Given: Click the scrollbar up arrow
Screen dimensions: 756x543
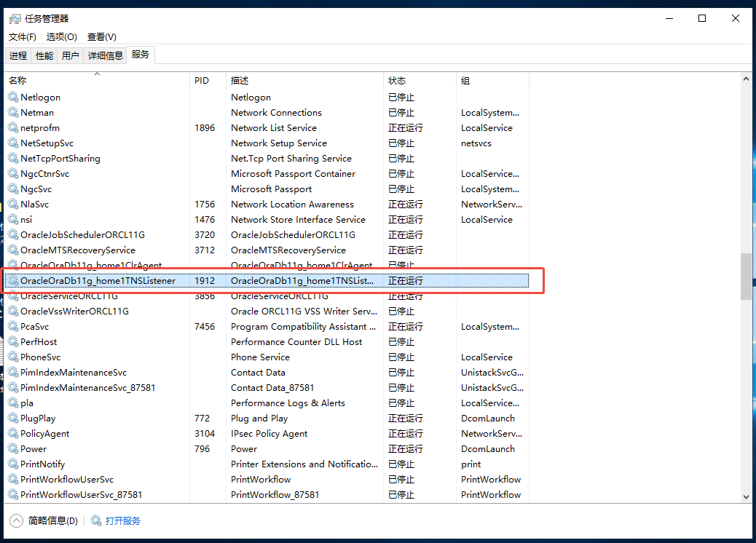Looking at the screenshot, I should point(746,79).
